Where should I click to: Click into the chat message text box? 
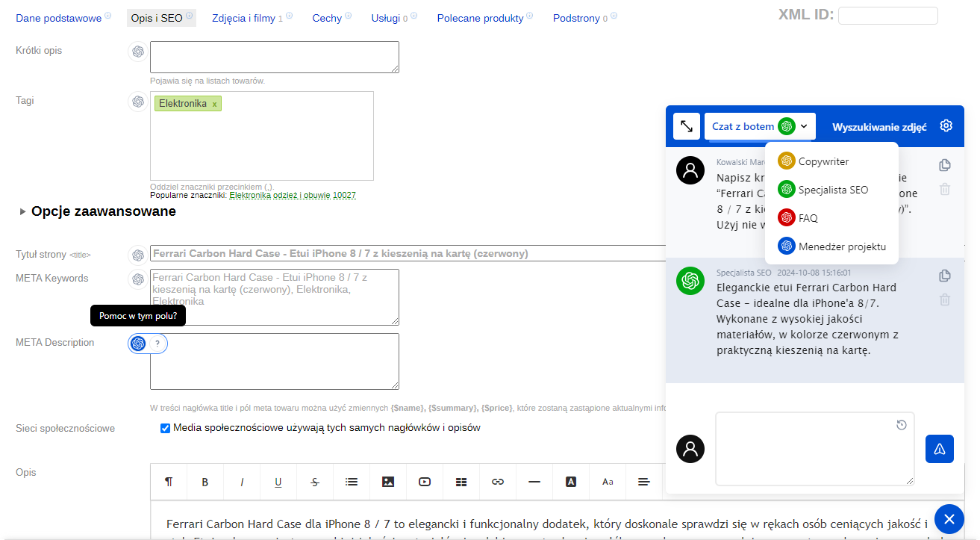click(x=815, y=449)
